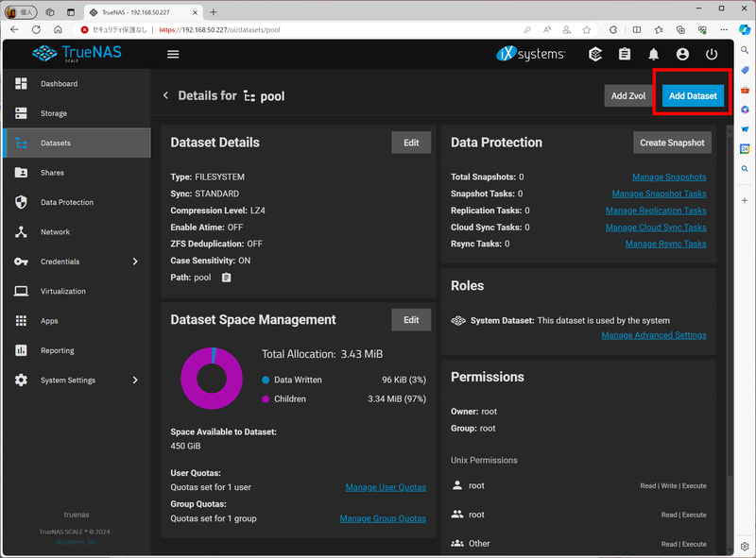This screenshot has width=756, height=558.
Task: Open the user account settings icon
Action: pyautogui.click(x=682, y=54)
